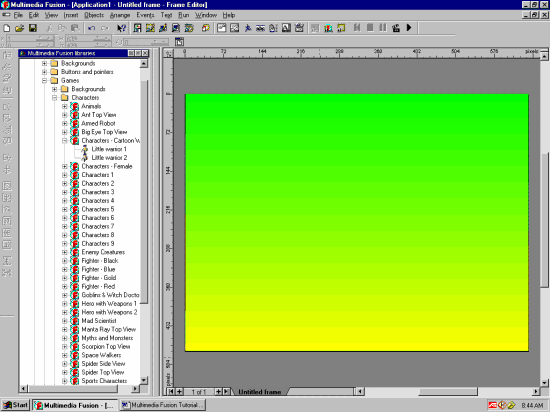Screen dimensions: 551x413
Task: Click the small icon below the main toolbar
Action: pyautogui.click(x=179, y=42)
